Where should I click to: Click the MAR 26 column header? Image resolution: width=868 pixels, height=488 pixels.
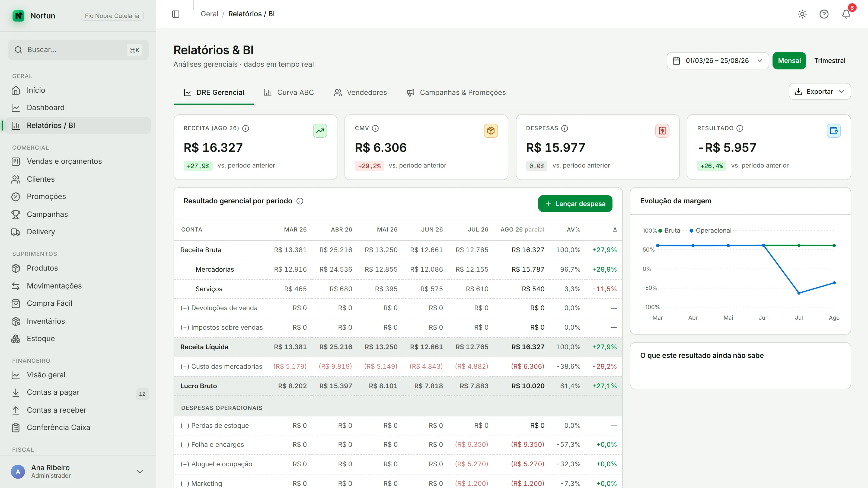pyautogui.click(x=295, y=230)
